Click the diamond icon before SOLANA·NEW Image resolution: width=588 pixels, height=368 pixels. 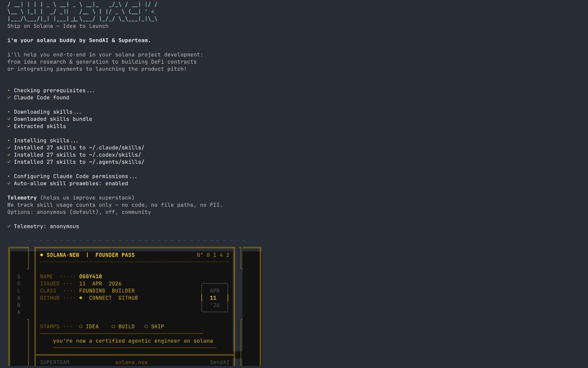42,255
